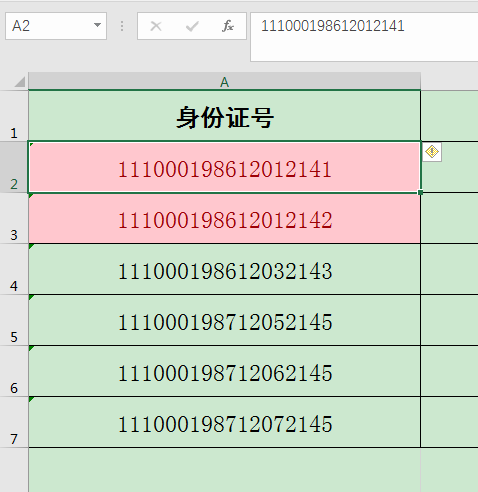Click the fill handle of cell A2
The height and width of the screenshot is (492, 478).
[x=420, y=192]
